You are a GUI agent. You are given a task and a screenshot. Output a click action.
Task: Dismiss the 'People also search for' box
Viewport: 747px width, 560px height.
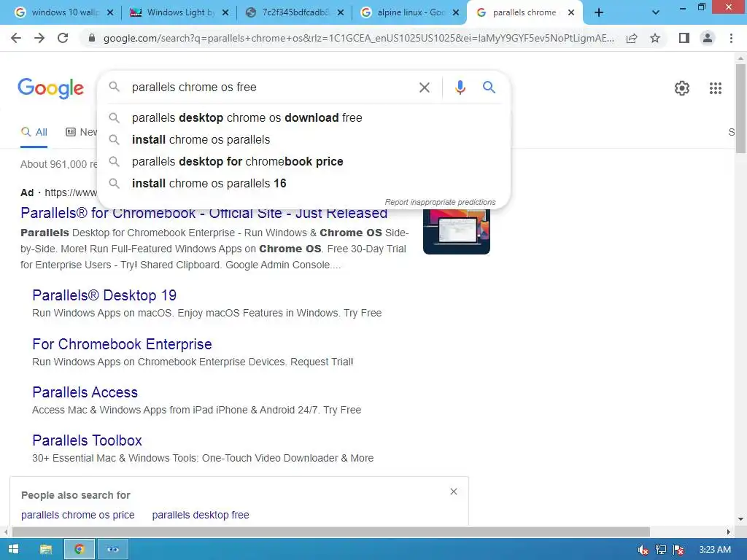454,491
